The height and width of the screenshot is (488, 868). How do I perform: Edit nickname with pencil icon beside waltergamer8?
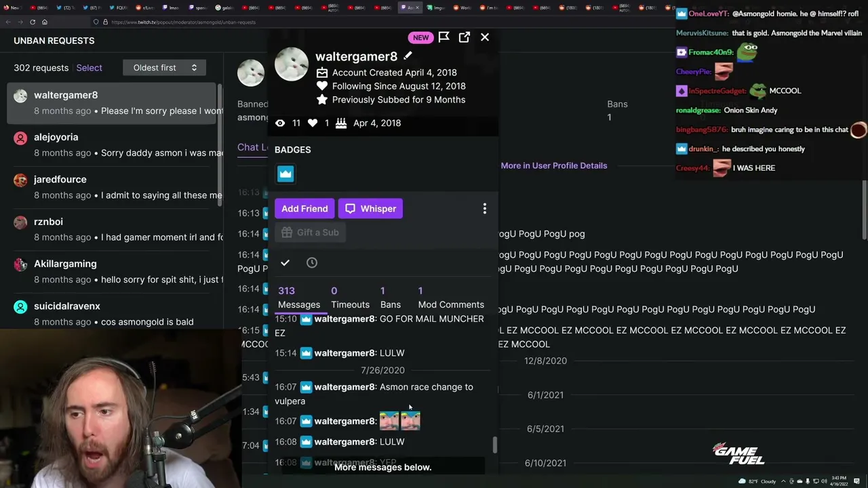point(408,56)
